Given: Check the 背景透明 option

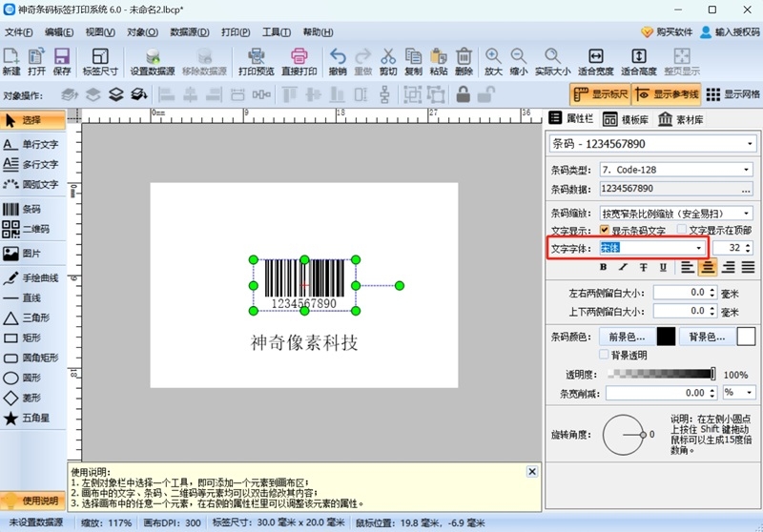Looking at the screenshot, I should (603, 355).
